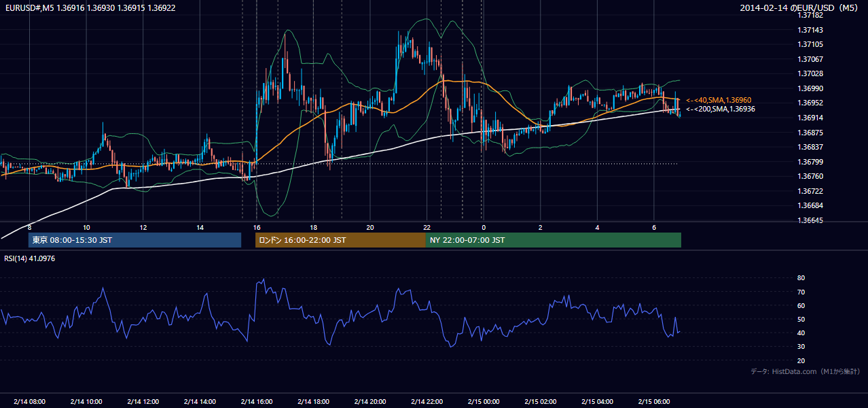Click RSI scale value 50
The height and width of the screenshot is (408, 868).
click(x=801, y=319)
